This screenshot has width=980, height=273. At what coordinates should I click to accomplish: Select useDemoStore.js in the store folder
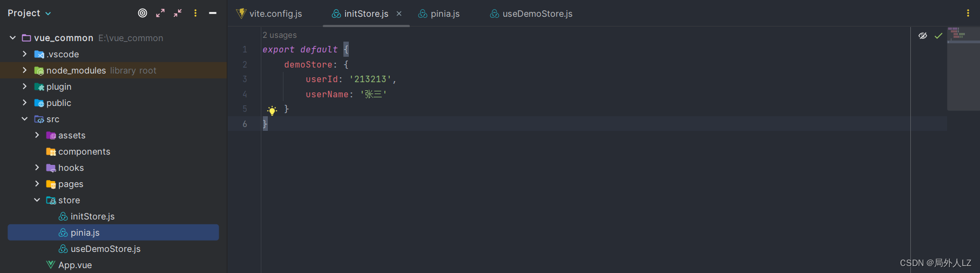coord(105,249)
